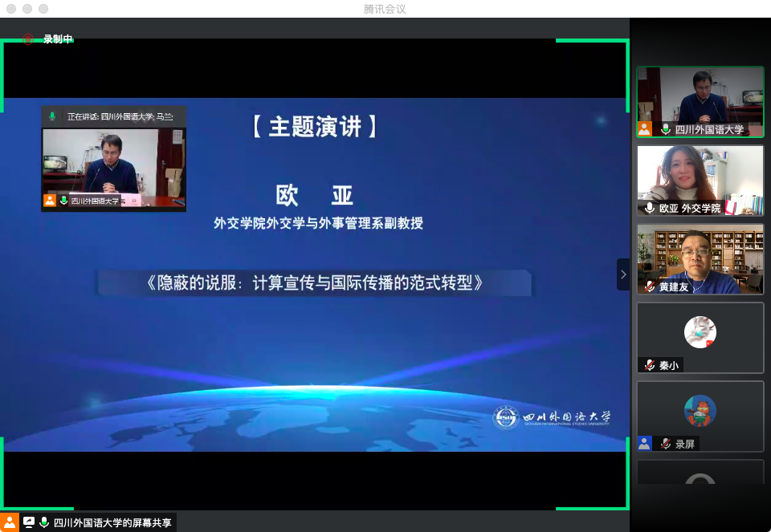Viewport: 771px width, 532px height.
Task: Toggle 秦小 muted microphone icon
Action: 650,365
